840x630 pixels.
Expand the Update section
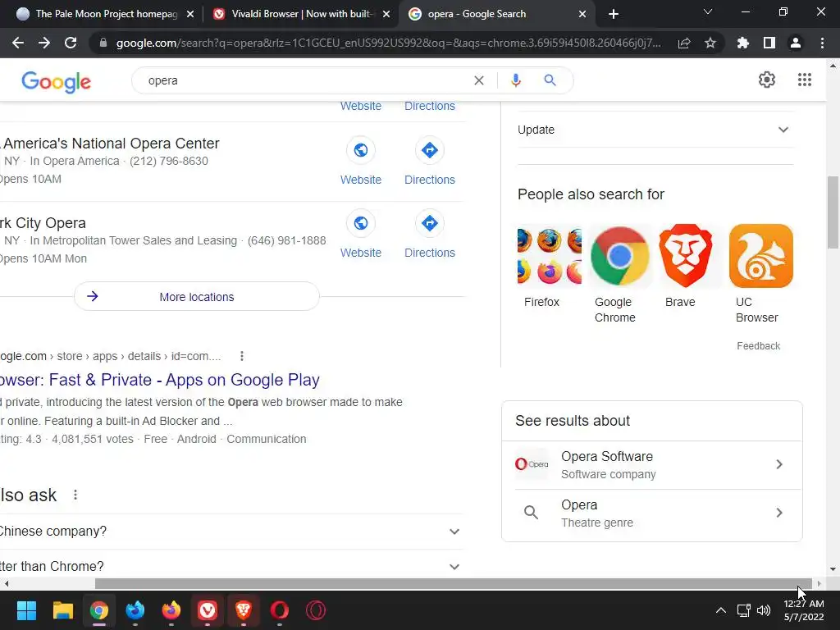[655, 130]
